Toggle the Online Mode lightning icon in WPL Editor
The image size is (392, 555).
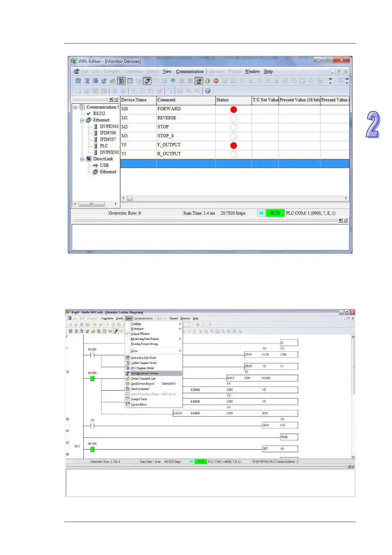pos(147,81)
